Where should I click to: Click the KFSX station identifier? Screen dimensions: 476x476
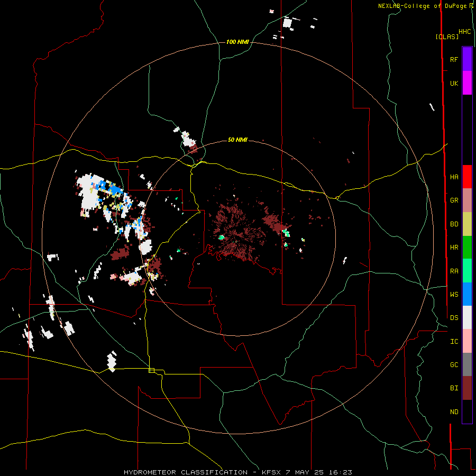click(271, 472)
